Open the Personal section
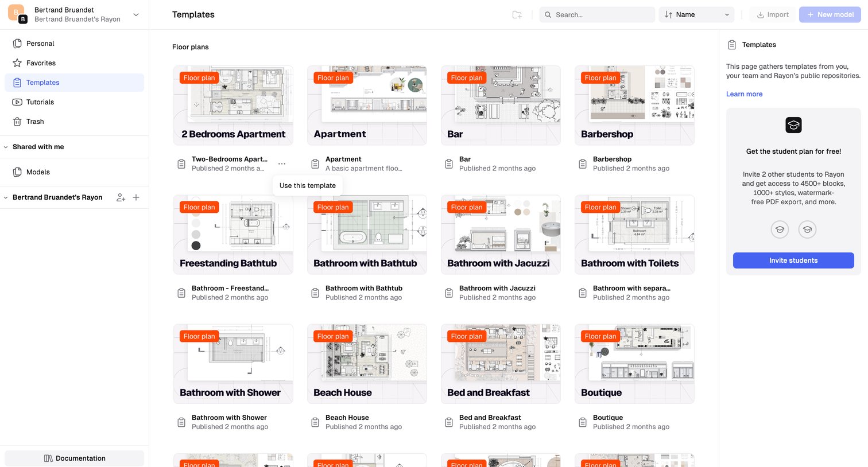Image resolution: width=868 pixels, height=467 pixels. pos(74,44)
